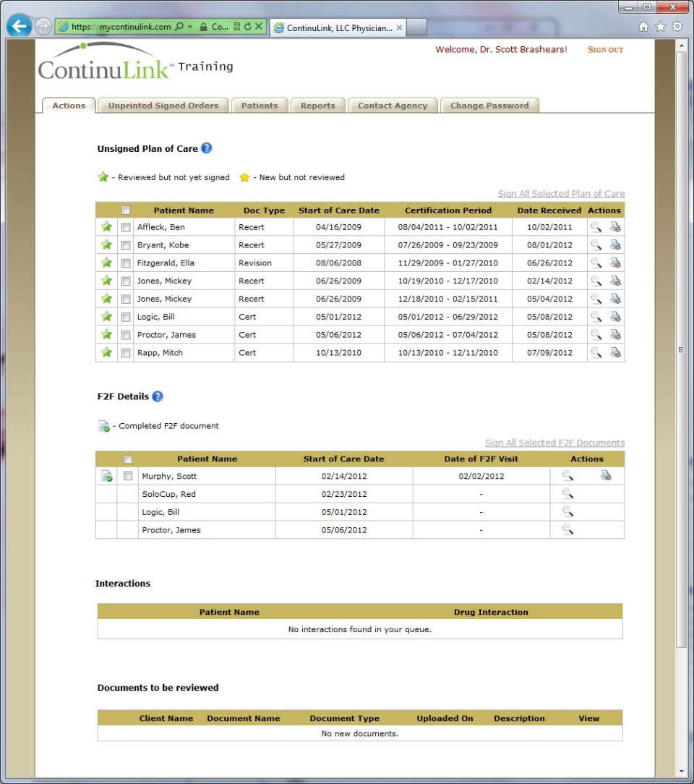Screen dimensions: 694x784
Task: Print Bryant, Kobe plan of care
Action: 615,245
